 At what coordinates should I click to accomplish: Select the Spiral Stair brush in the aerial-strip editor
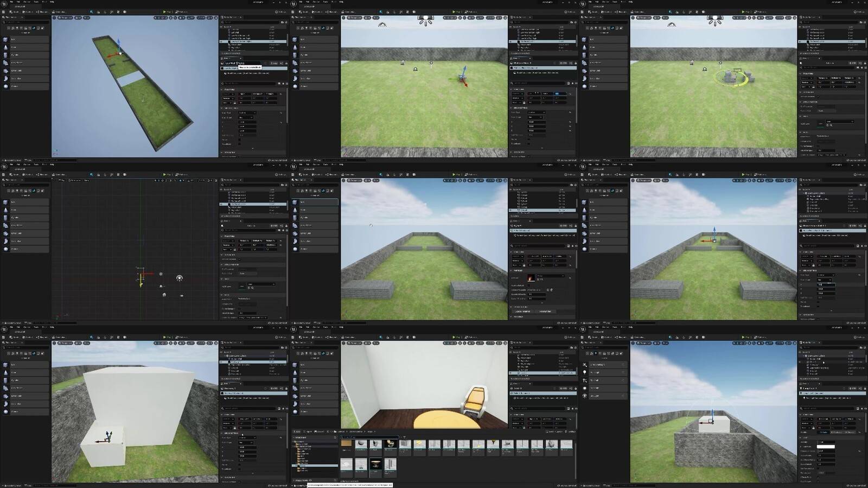25,78
